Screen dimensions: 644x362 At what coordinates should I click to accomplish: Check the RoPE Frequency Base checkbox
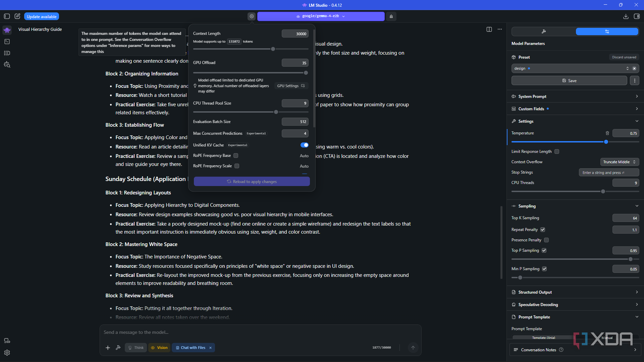(x=236, y=156)
